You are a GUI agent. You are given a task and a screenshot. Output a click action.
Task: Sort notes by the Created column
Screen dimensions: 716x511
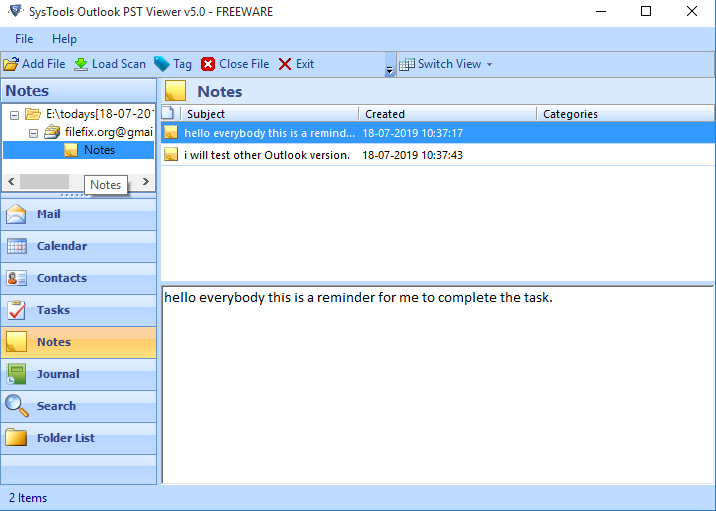tap(448, 114)
